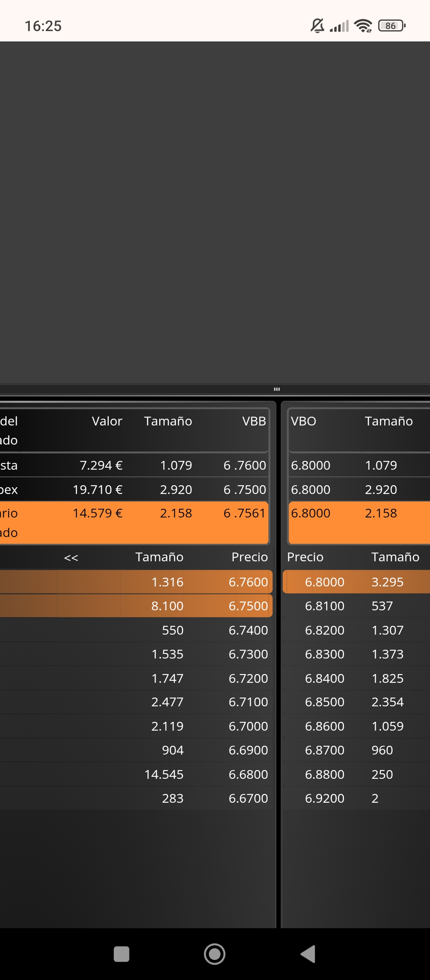The width and height of the screenshot is (430, 980).
Task: Click the panel divider grip handle
Action: coord(277,389)
